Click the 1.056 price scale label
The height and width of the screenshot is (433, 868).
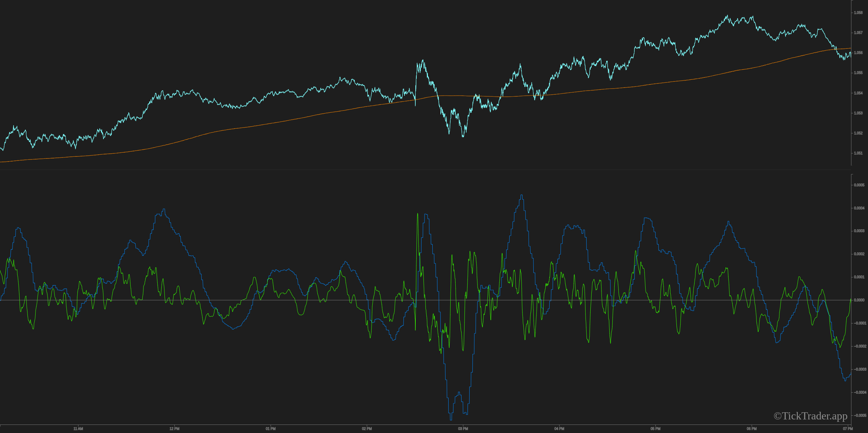(858, 53)
